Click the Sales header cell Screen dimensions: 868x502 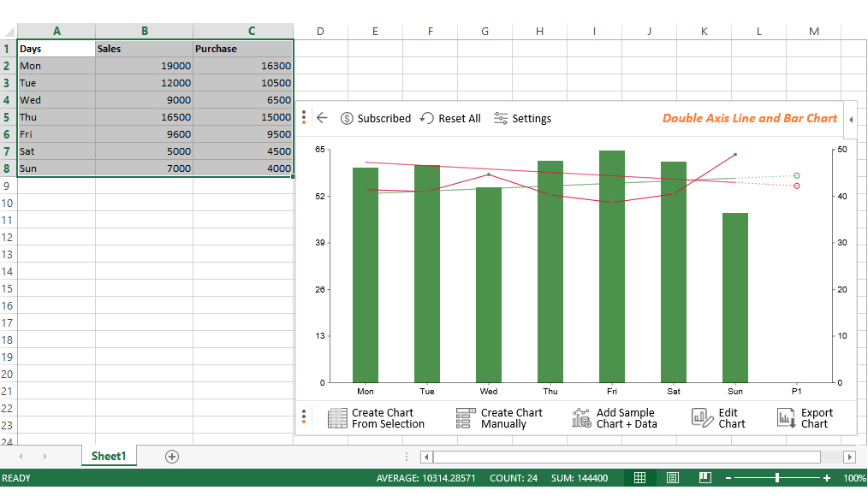145,49
